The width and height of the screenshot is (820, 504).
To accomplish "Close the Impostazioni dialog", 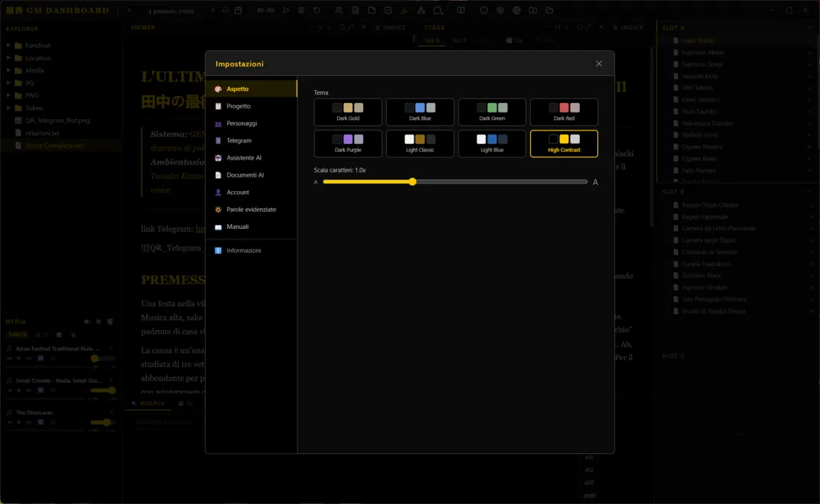I will [x=599, y=64].
